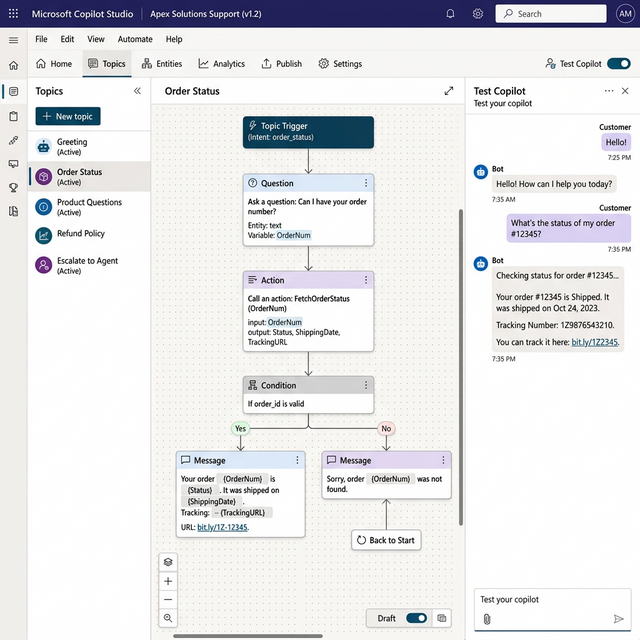Click the New topic button
Image resolution: width=640 pixels, height=640 pixels.
point(68,117)
